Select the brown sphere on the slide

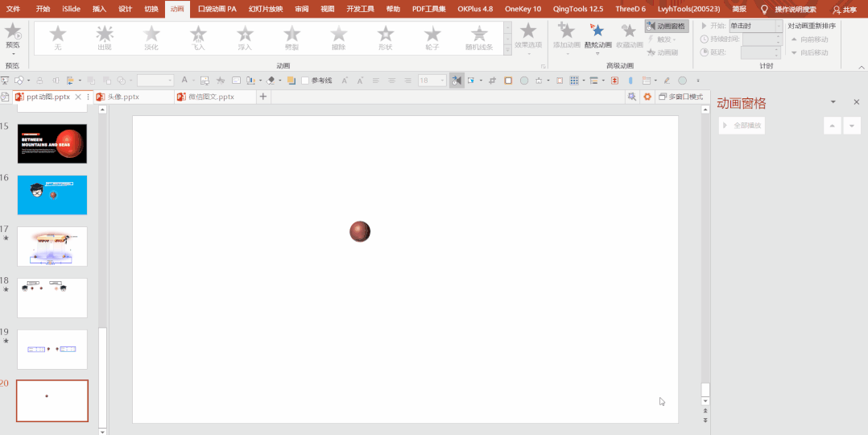point(360,231)
